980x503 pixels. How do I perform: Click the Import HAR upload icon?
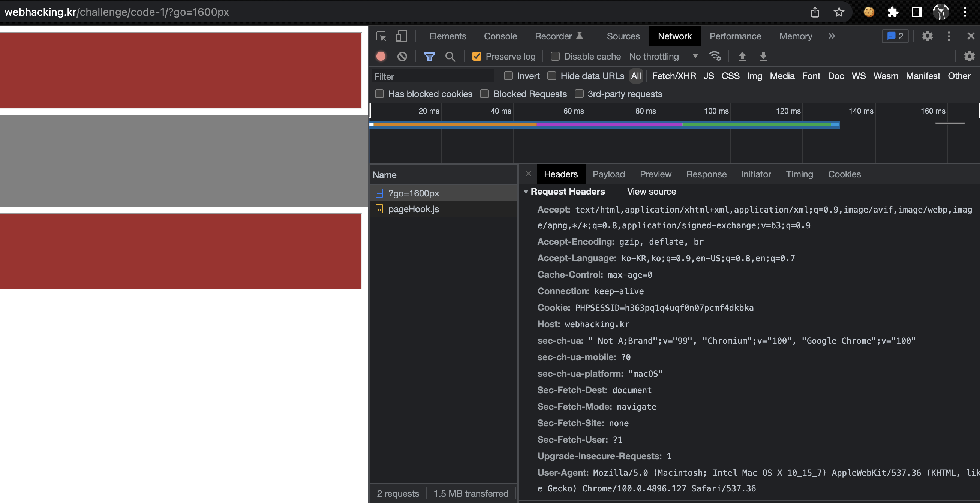click(x=742, y=56)
